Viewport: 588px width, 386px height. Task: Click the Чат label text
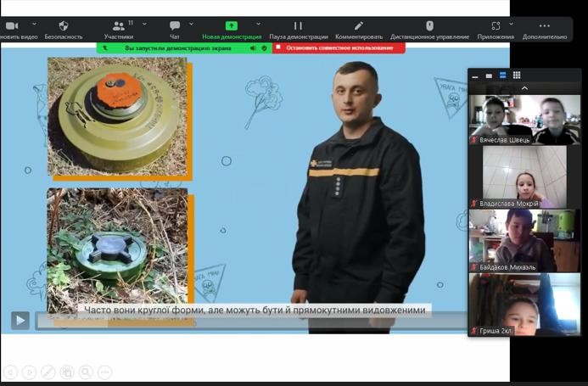pos(175,36)
